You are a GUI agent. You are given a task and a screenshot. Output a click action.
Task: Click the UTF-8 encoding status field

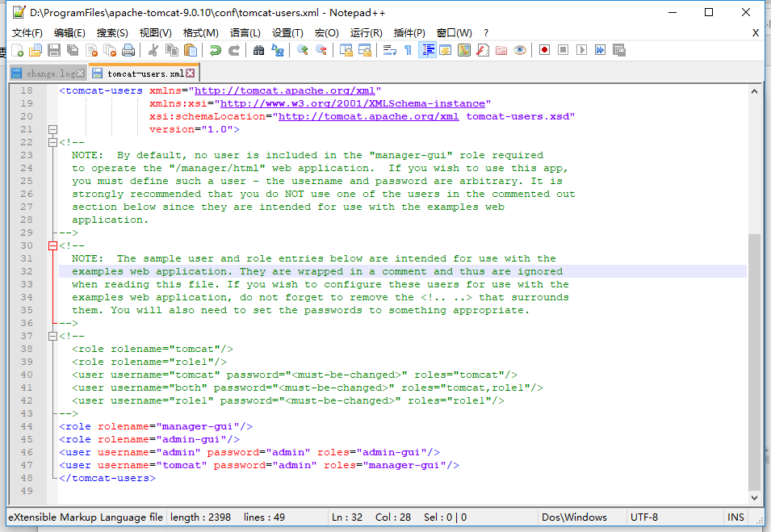pyautogui.click(x=644, y=517)
